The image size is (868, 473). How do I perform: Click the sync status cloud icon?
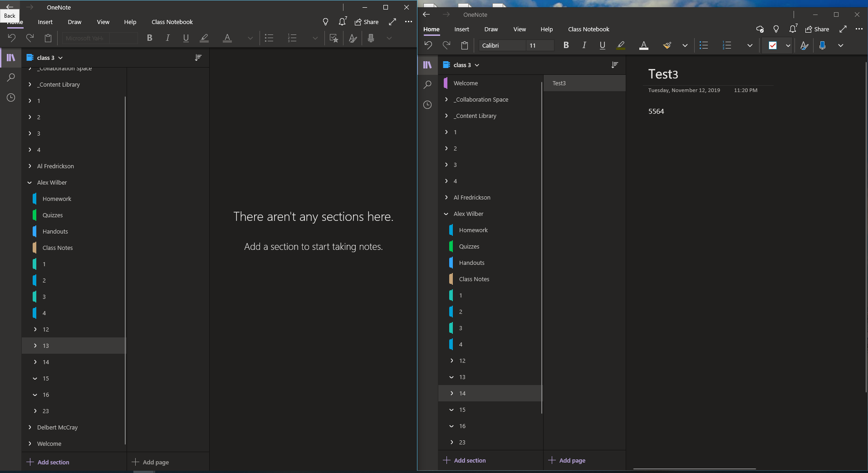coord(760,29)
